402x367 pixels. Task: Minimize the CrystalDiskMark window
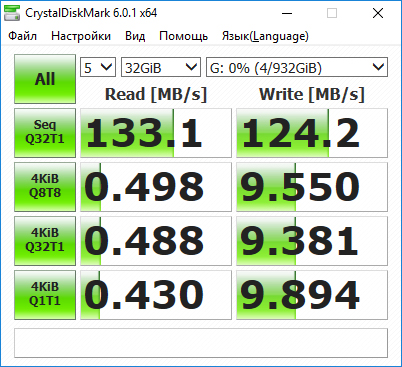(x=287, y=13)
